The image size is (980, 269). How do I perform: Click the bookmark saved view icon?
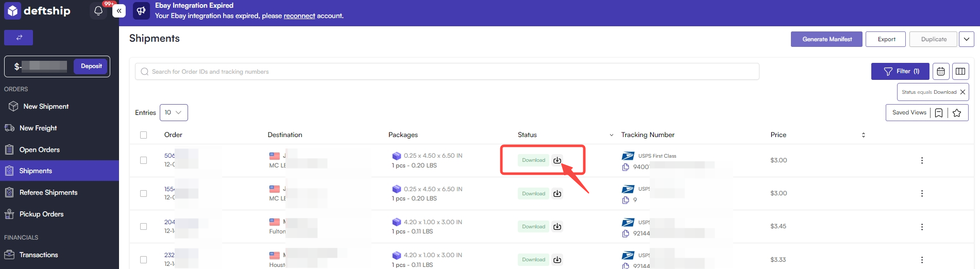[939, 113]
